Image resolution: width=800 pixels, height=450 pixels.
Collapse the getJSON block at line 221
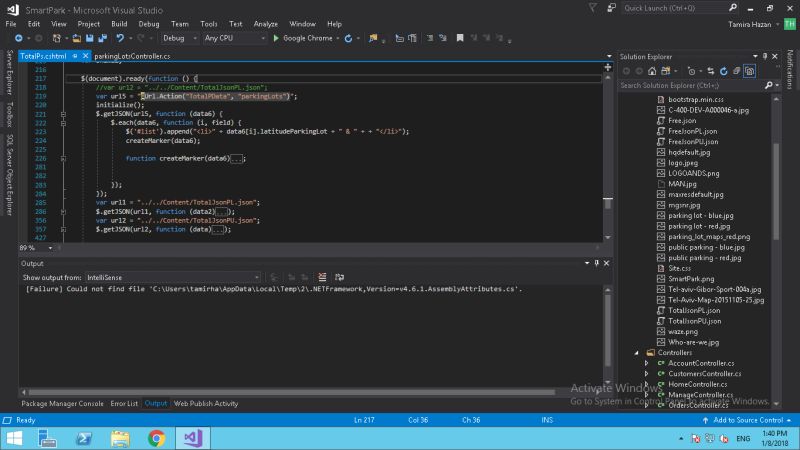pos(63,114)
